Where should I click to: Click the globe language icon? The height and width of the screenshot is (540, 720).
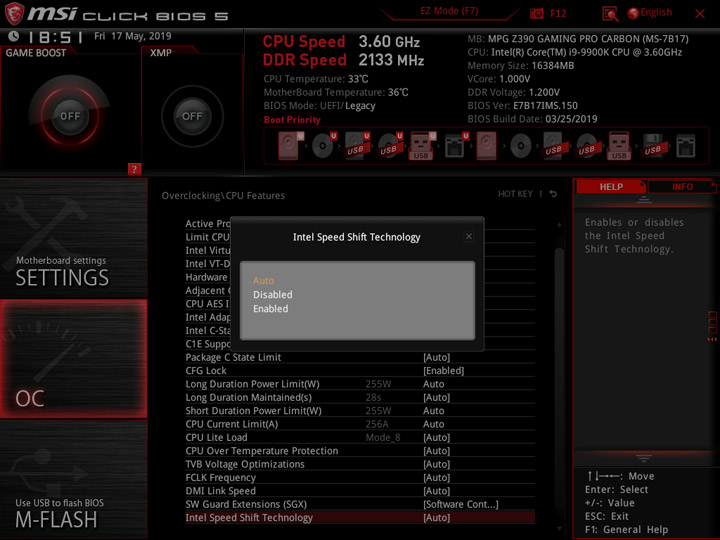pos(633,13)
